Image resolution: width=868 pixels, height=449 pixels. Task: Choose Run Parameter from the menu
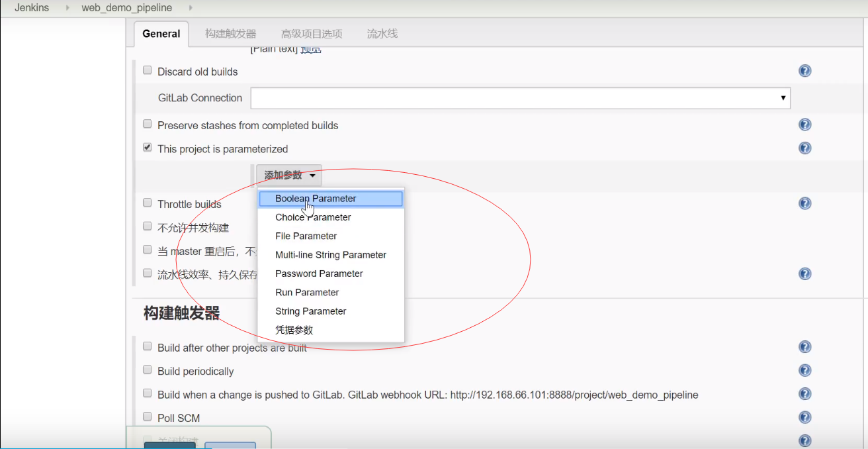click(x=331, y=292)
